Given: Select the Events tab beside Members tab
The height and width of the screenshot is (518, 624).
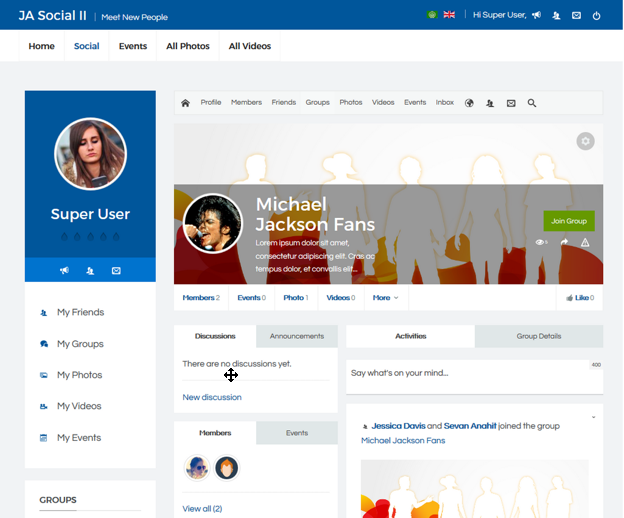Looking at the screenshot, I should point(297,433).
